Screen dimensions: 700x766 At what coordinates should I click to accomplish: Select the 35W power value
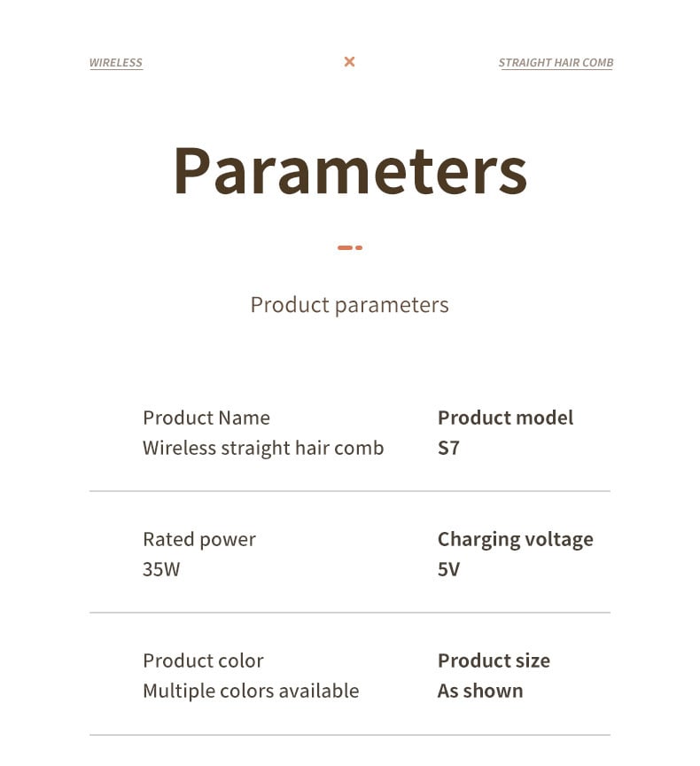(161, 569)
